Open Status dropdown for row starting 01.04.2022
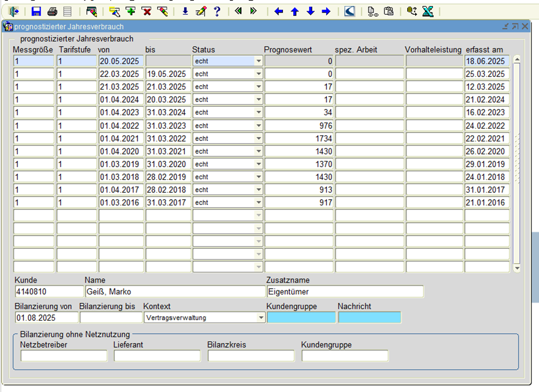 tap(258, 126)
